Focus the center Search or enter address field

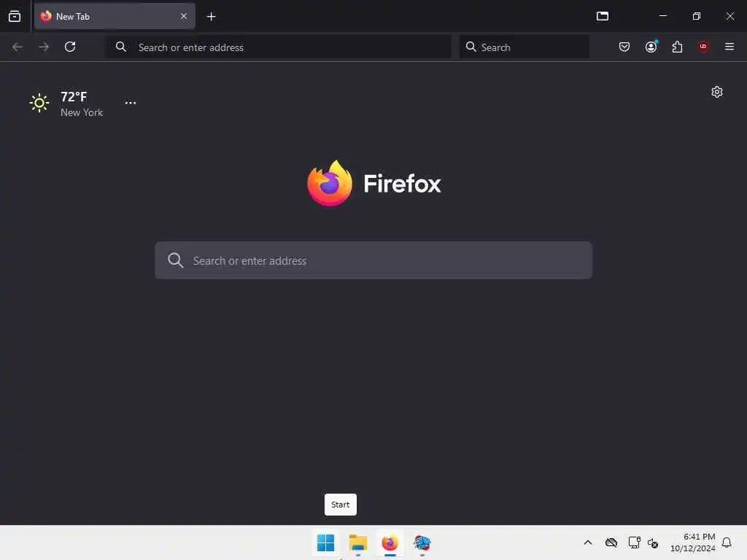tap(373, 260)
